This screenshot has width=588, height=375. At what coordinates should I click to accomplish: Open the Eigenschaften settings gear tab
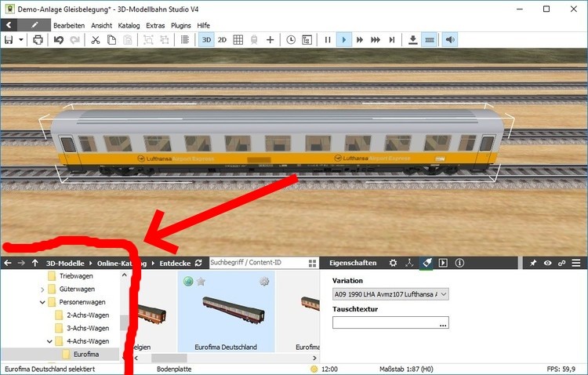point(393,263)
